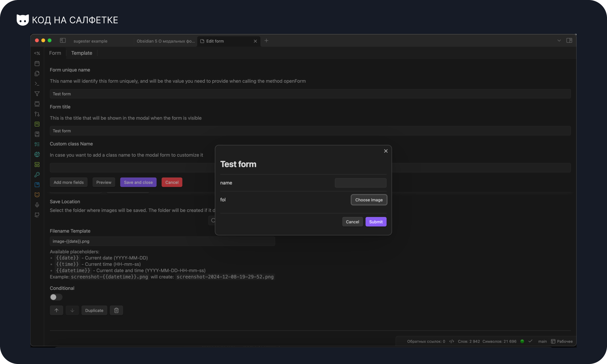Switch to the Template tab
Image resolution: width=607 pixels, height=364 pixels.
(x=82, y=53)
